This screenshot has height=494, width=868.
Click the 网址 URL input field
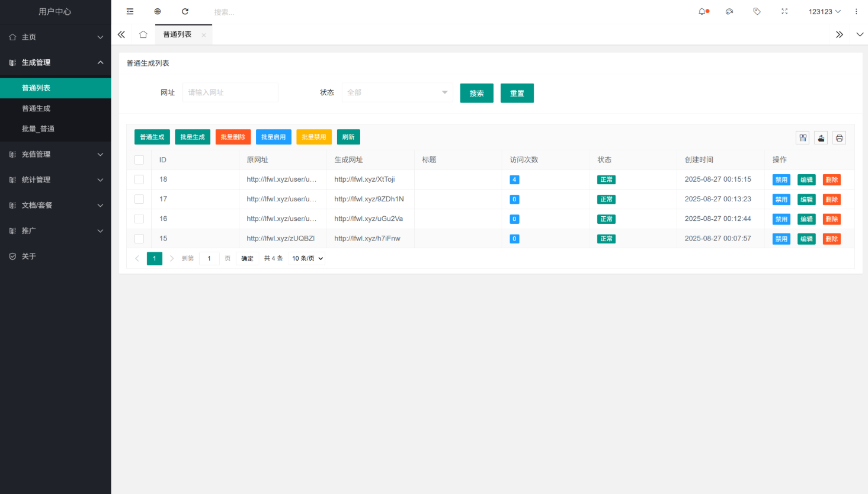pyautogui.click(x=230, y=92)
